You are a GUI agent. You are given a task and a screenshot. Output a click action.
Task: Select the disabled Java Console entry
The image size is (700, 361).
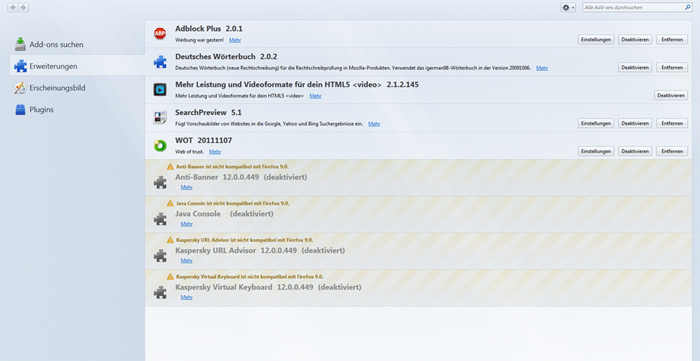(x=418, y=215)
